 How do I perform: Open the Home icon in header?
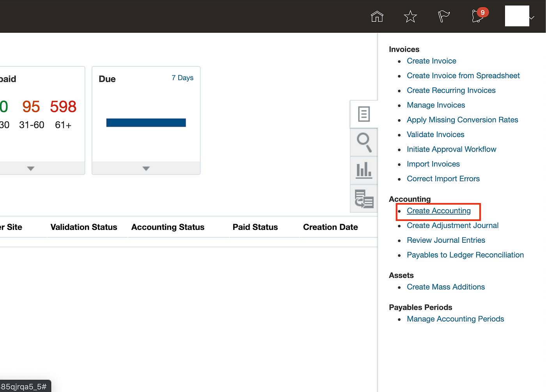pyautogui.click(x=377, y=16)
